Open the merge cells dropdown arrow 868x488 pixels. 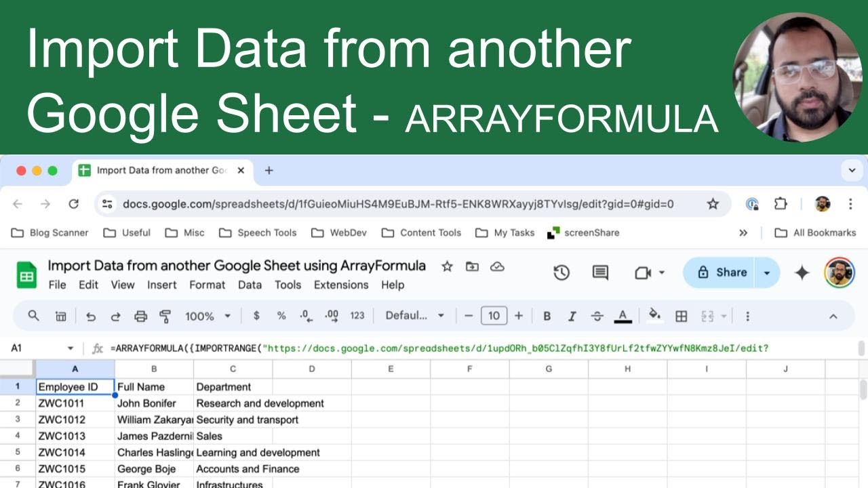724,316
